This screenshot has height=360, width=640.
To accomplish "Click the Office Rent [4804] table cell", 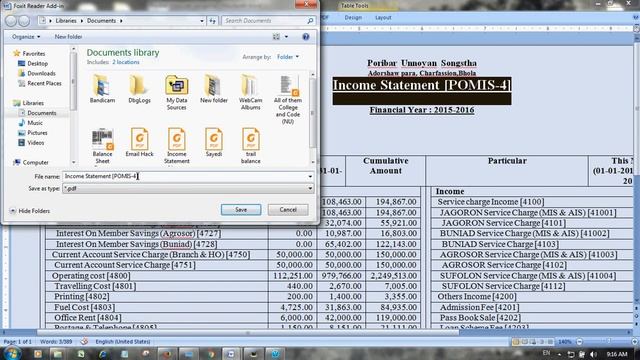I will [x=157, y=318].
